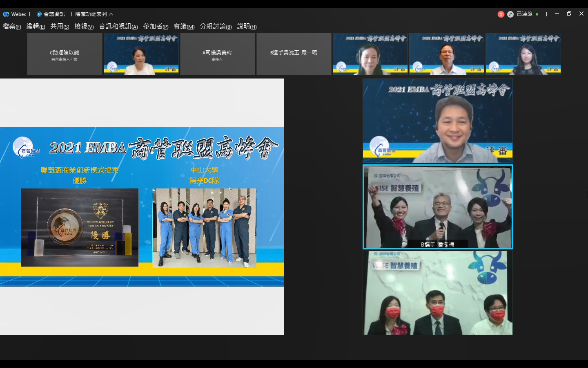The width and height of the screenshot is (588, 368).
Task: Expand the 檢視 menu
Action: click(84, 27)
